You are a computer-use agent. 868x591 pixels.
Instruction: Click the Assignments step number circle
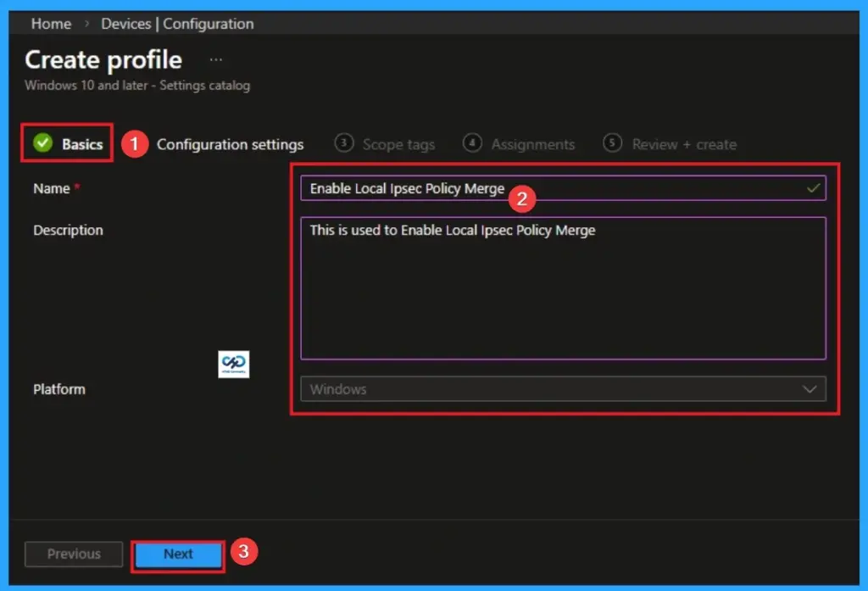coord(472,143)
